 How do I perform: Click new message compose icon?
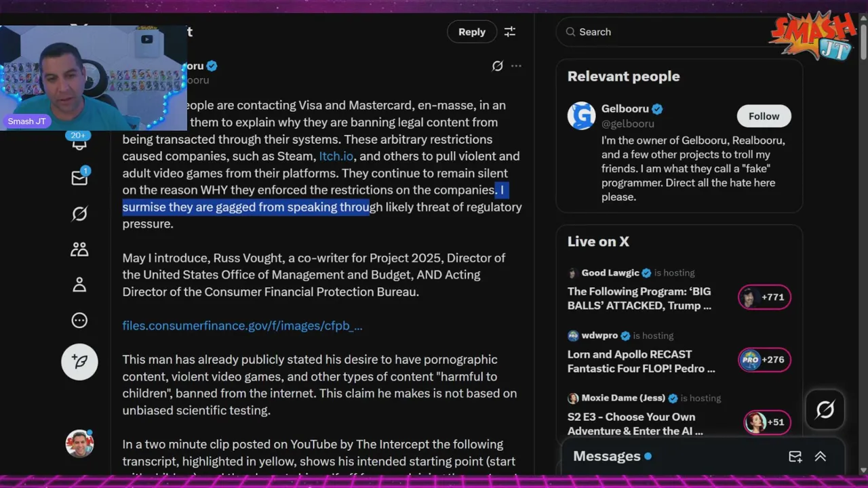click(x=795, y=456)
